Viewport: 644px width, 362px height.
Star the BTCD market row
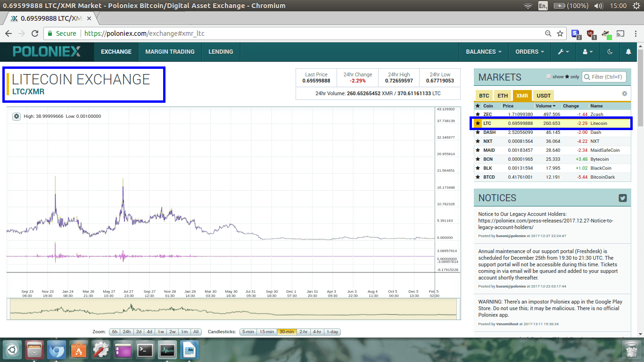(478, 177)
